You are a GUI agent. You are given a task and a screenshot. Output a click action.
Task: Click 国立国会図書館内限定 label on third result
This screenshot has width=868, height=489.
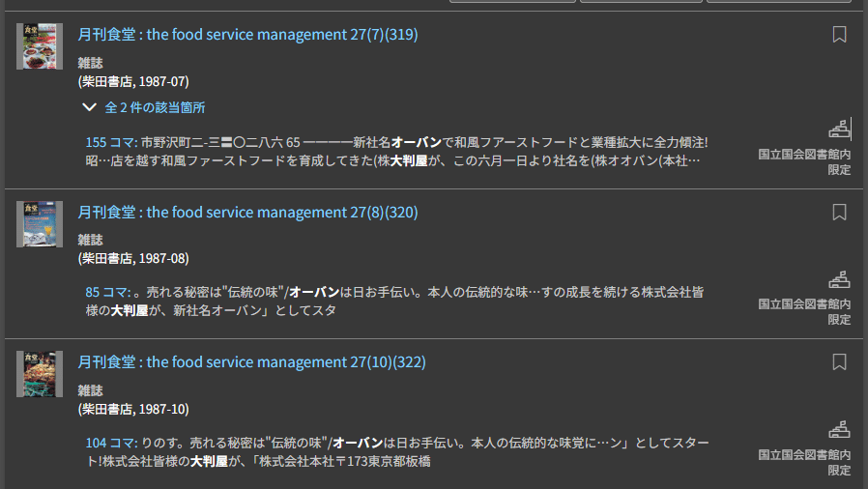point(804,461)
